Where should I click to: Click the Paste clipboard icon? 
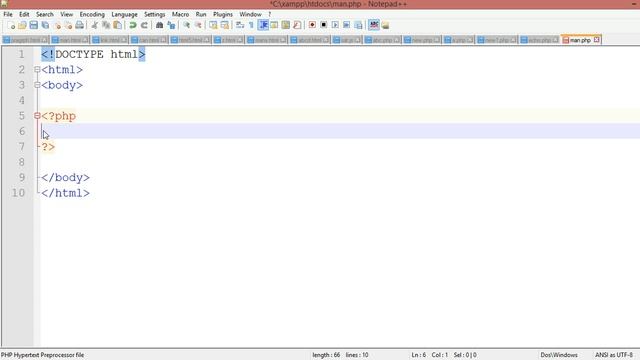point(117,25)
